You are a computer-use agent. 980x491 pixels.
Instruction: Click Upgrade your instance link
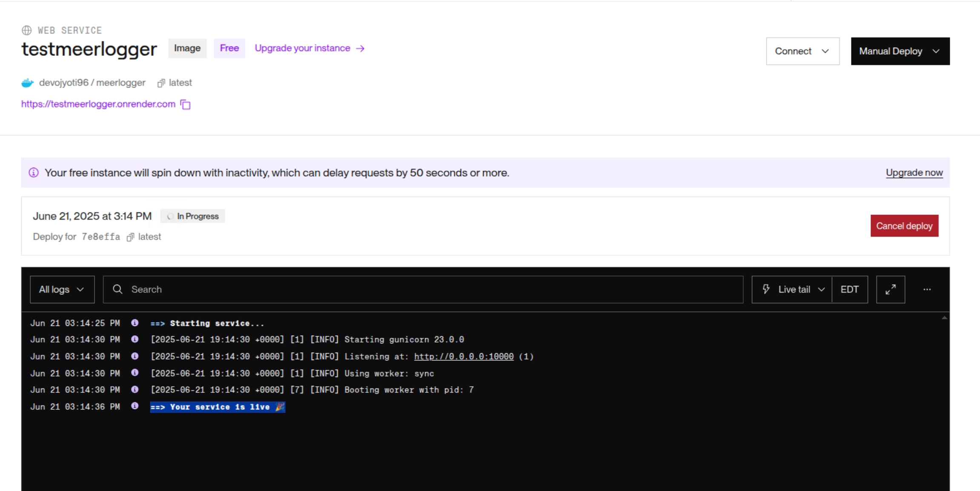(x=303, y=48)
